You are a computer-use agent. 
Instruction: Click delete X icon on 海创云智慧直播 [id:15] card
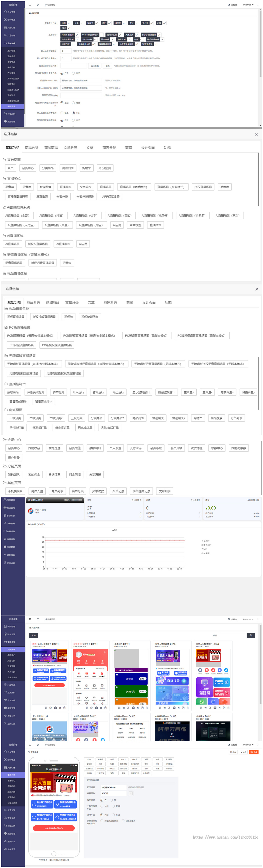coord(179,708)
